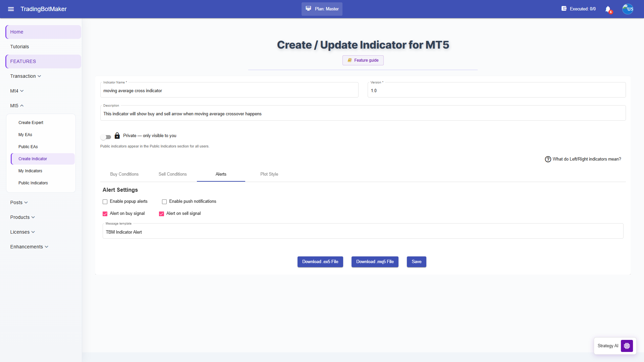The height and width of the screenshot is (362, 644).
Task: Open the Feature guide
Action: tap(363, 60)
